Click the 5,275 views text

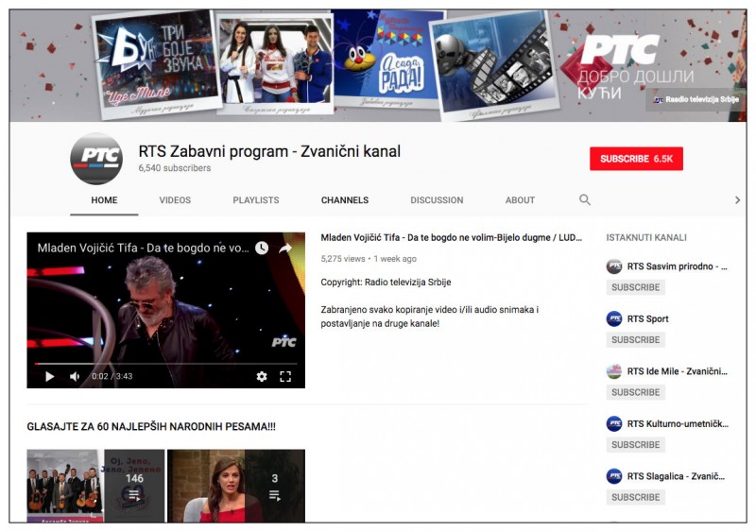pyautogui.click(x=343, y=259)
